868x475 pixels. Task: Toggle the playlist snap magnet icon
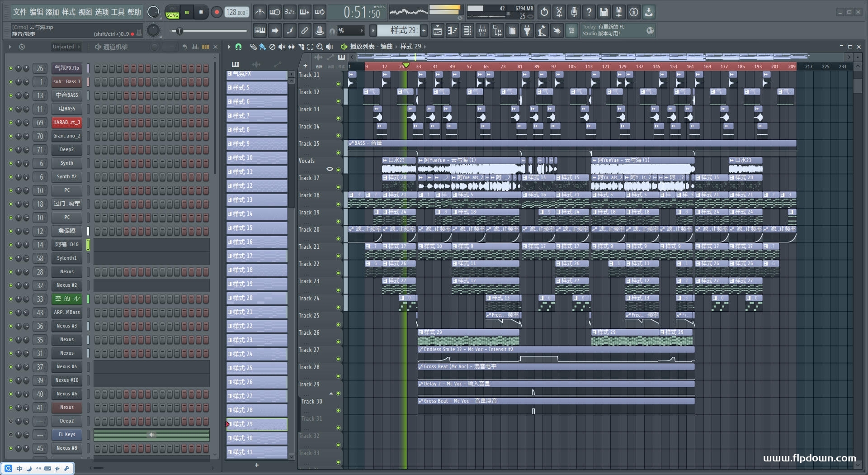(238, 47)
